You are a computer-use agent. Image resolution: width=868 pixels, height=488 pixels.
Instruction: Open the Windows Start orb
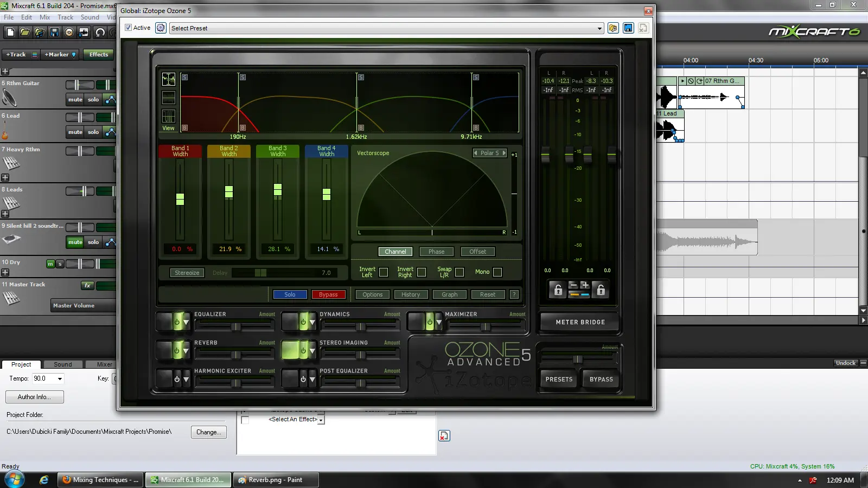[x=14, y=480]
